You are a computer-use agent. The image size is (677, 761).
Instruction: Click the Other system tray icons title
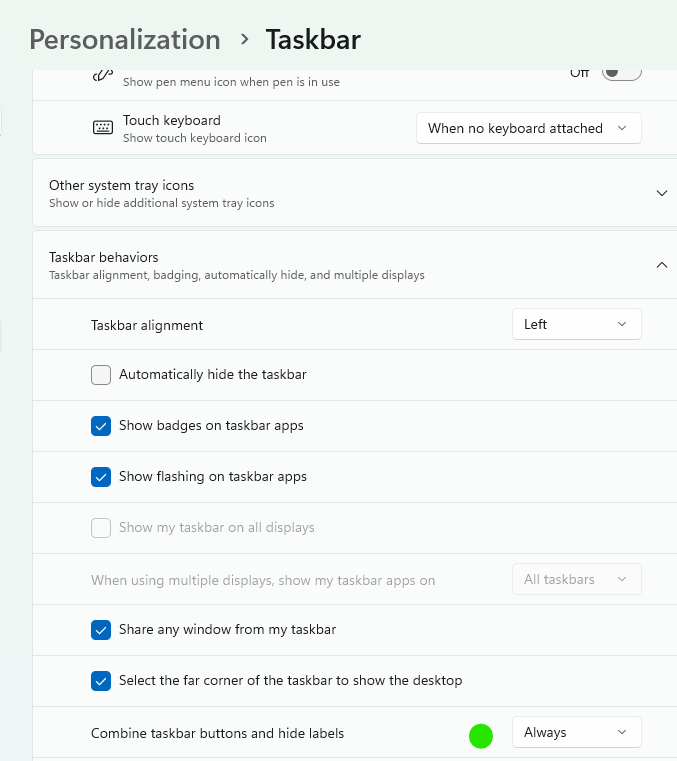point(121,185)
